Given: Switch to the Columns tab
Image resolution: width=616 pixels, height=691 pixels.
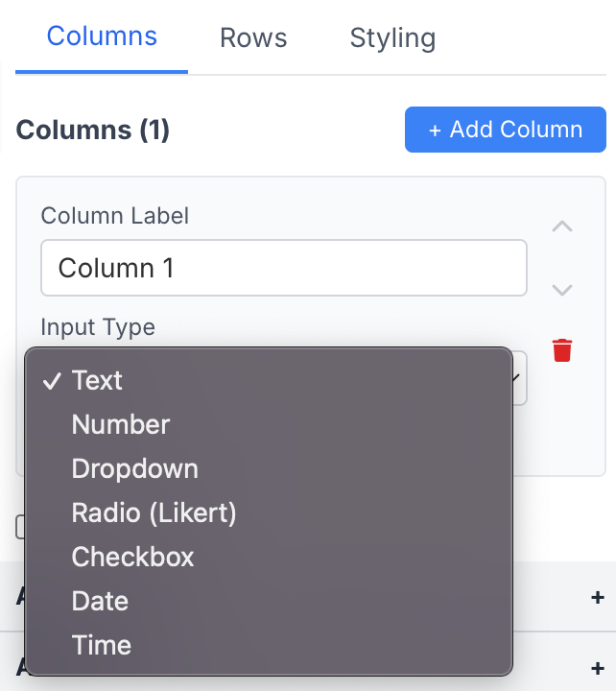Looking at the screenshot, I should point(102,37).
